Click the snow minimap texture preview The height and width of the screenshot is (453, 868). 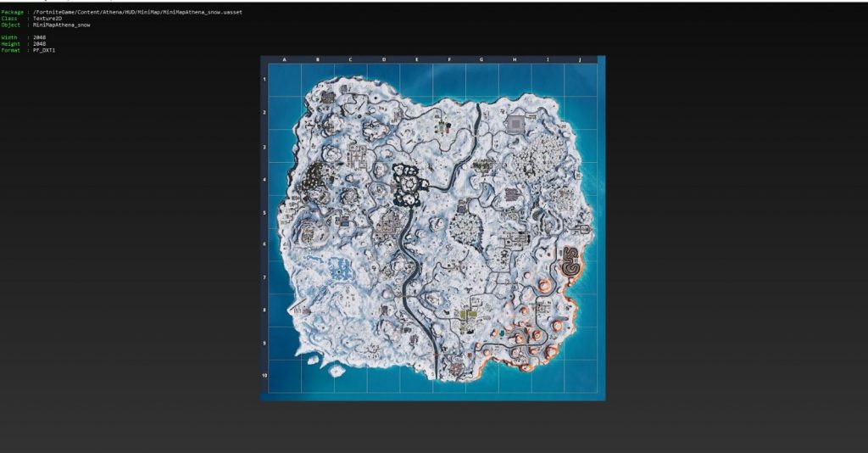433,227
